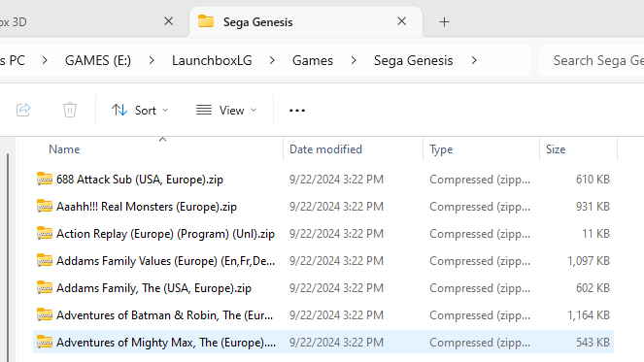Open the Sort dropdown menu
This screenshot has height=362, width=644.
140,110
